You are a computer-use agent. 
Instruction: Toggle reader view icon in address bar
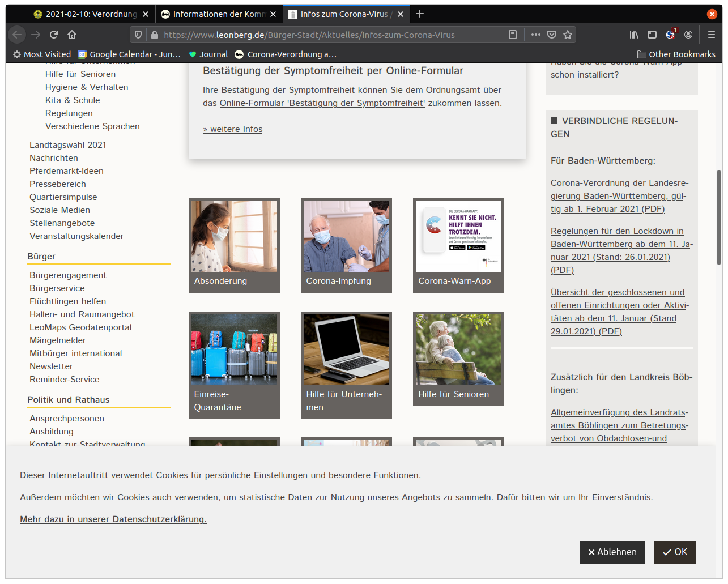tap(513, 35)
